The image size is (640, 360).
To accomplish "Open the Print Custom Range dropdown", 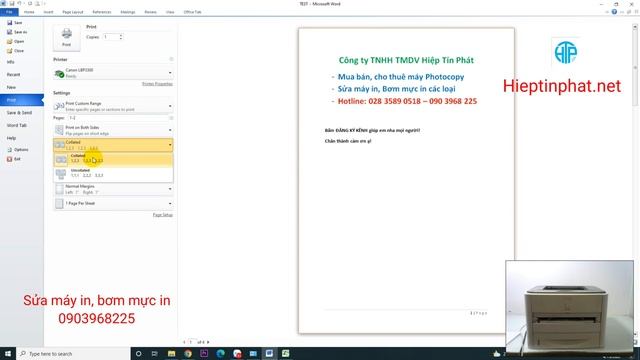I will pos(113,106).
